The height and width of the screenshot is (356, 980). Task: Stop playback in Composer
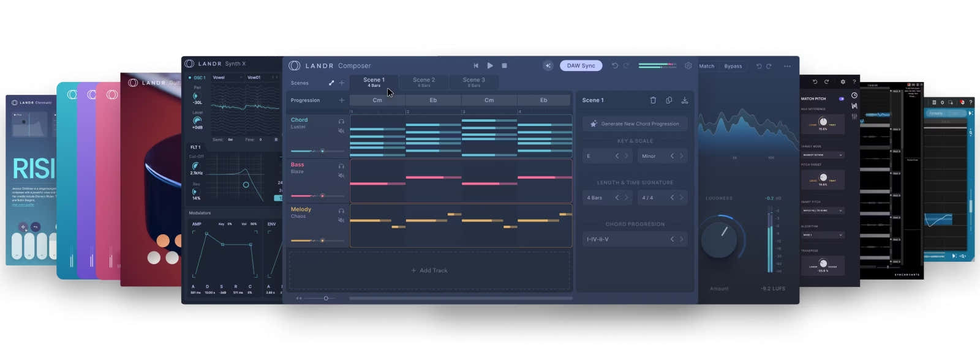coord(505,65)
